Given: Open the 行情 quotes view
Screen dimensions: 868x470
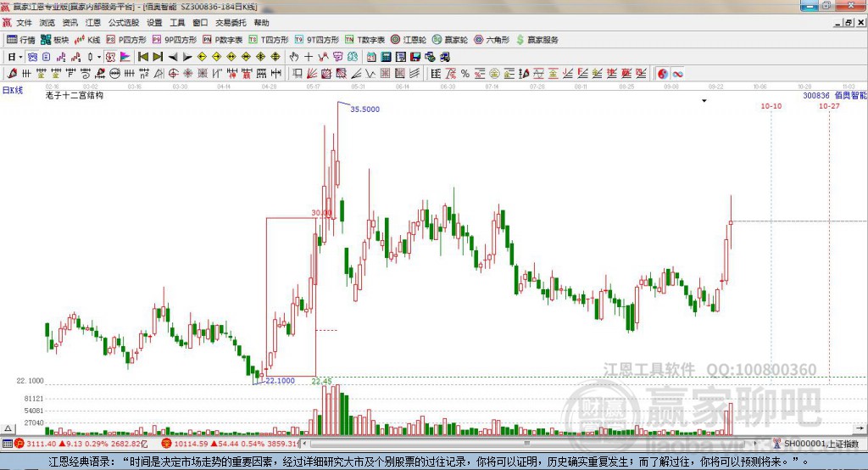Looking at the screenshot, I should pyautogui.click(x=21, y=40).
